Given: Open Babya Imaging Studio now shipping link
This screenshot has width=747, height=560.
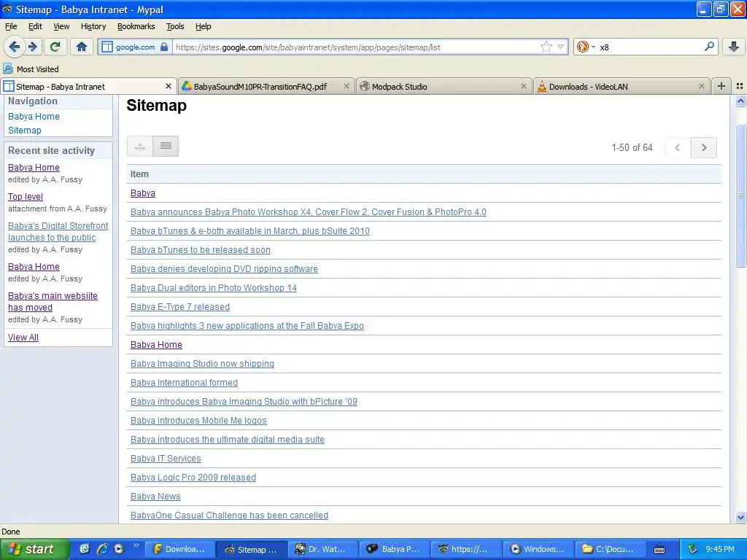Looking at the screenshot, I should tap(203, 364).
